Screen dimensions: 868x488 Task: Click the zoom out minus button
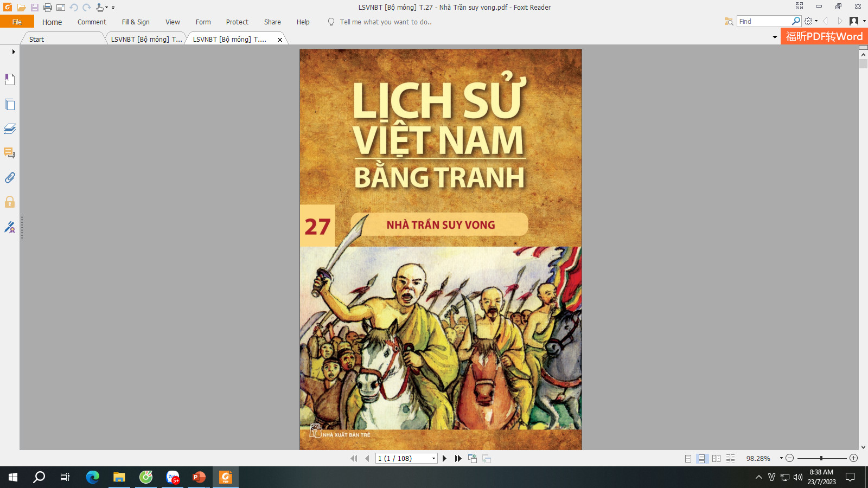[x=790, y=458]
